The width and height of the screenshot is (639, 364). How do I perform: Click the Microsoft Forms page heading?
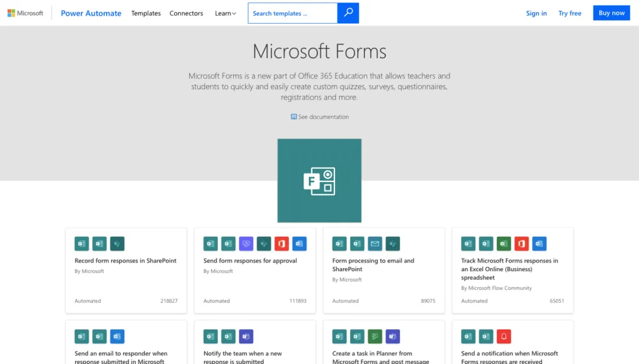point(319,51)
